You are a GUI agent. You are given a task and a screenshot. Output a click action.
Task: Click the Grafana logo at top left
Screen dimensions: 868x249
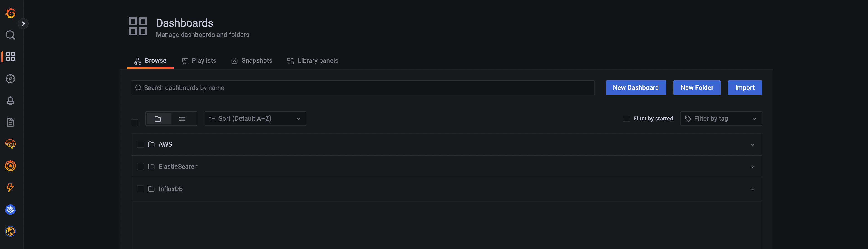(10, 13)
